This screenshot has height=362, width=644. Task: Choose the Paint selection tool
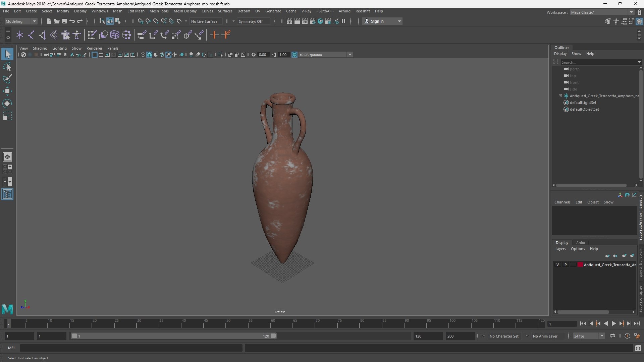pos(7,79)
